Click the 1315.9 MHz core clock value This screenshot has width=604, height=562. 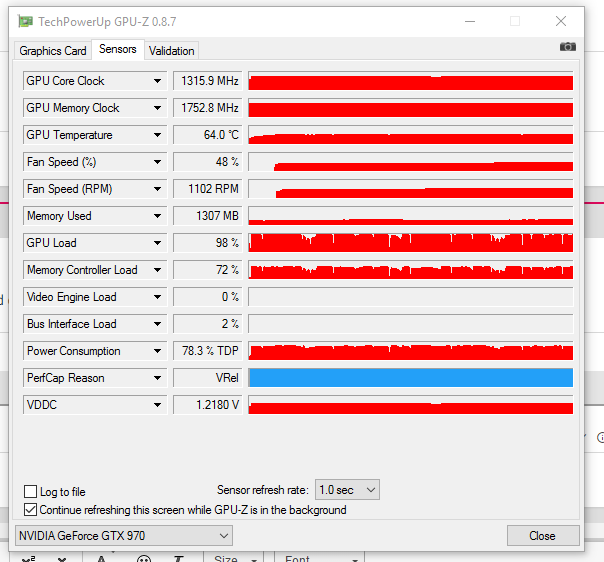pos(208,81)
